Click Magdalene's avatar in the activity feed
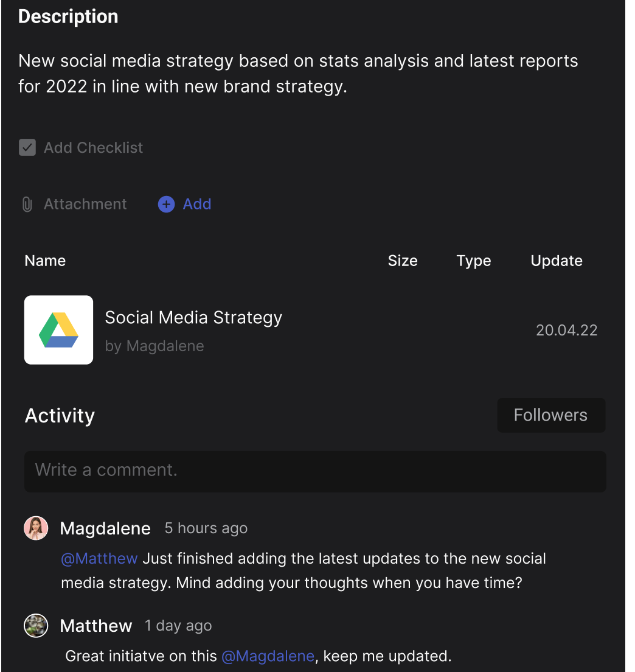 pyautogui.click(x=36, y=528)
